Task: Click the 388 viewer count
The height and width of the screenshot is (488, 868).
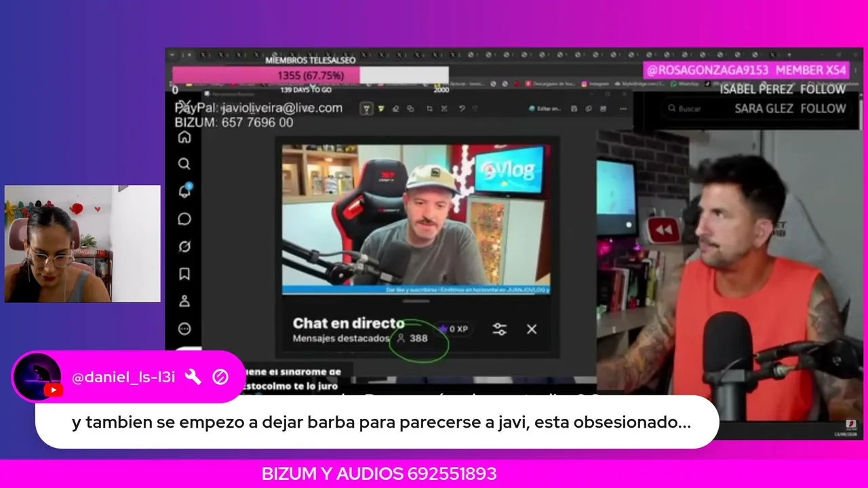Action: click(413, 338)
